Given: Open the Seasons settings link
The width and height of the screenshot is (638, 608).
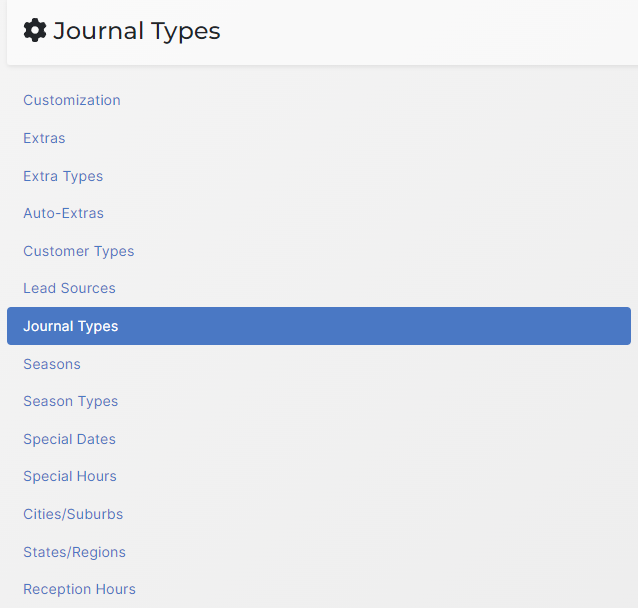Looking at the screenshot, I should point(52,364).
